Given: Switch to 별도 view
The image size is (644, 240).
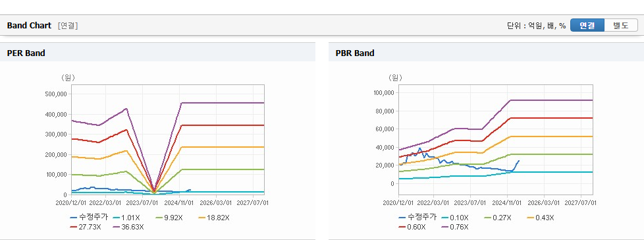Looking at the screenshot, I should pos(621,25).
